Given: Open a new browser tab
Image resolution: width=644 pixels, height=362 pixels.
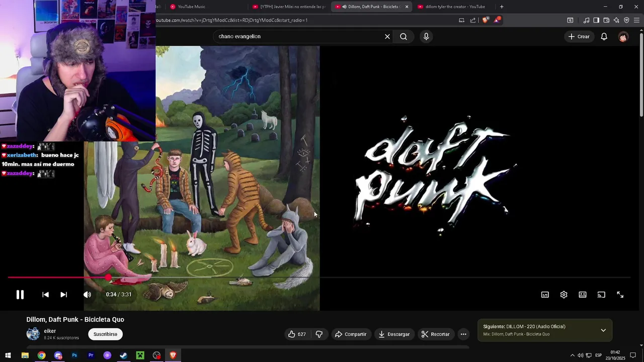Looking at the screenshot, I should [x=502, y=7].
